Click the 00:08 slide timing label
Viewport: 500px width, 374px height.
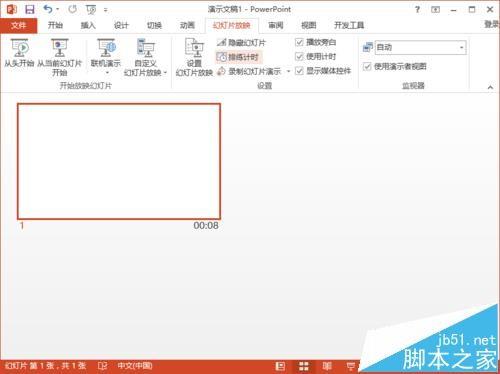click(x=206, y=226)
